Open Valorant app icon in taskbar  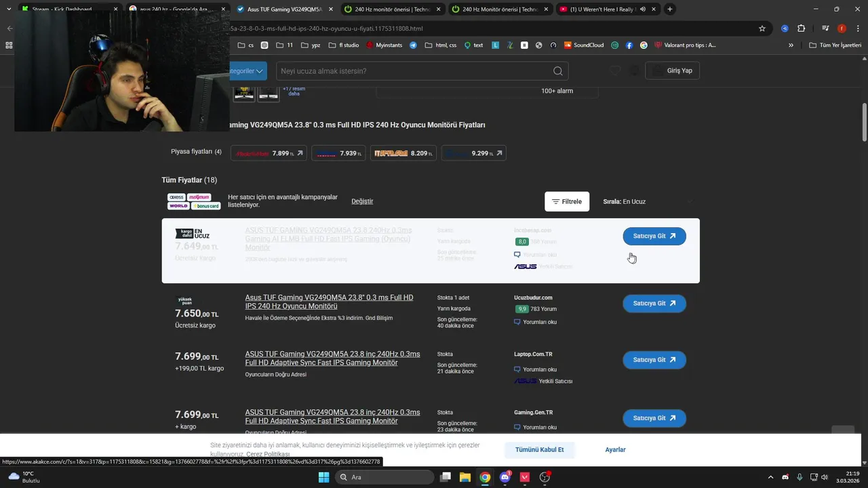[x=524, y=477]
